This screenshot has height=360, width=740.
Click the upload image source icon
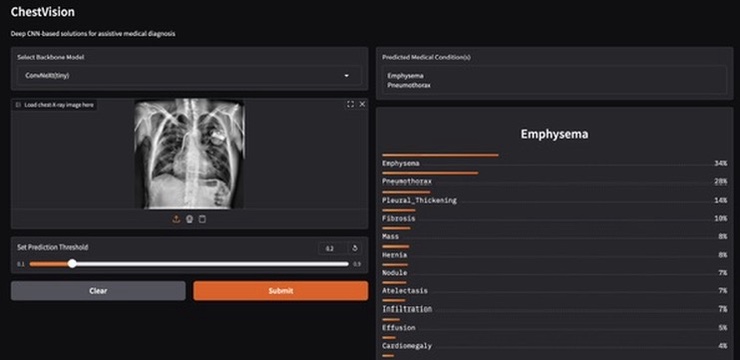tap(176, 219)
